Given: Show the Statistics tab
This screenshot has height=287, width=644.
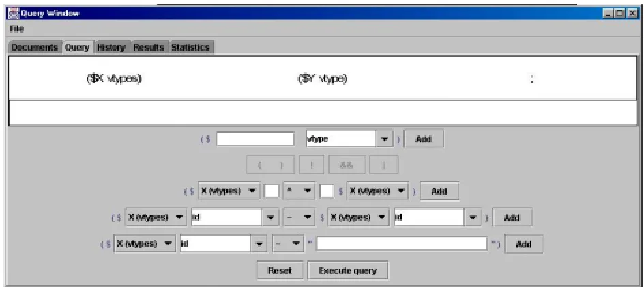Looking at the screenshot, I should coord(190,47).
